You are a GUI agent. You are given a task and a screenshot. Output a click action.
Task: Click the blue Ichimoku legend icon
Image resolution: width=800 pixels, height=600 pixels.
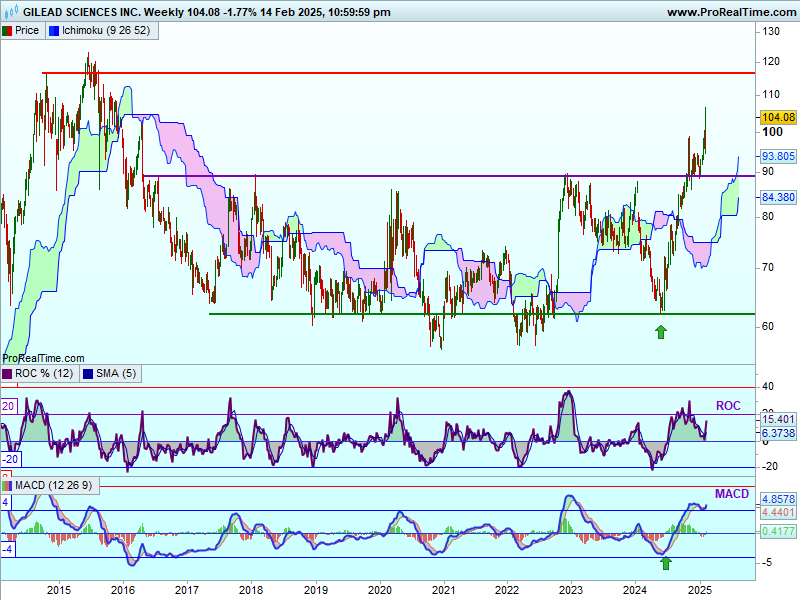(54, 31)
